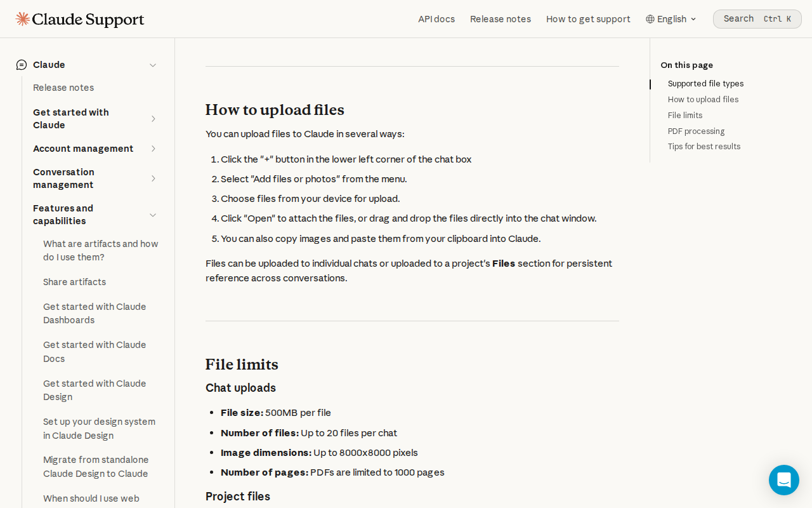Image resolution: width=812 pixels, height=508 pixels.
Task: Open Share artifacts article
Action: (74, 282)
